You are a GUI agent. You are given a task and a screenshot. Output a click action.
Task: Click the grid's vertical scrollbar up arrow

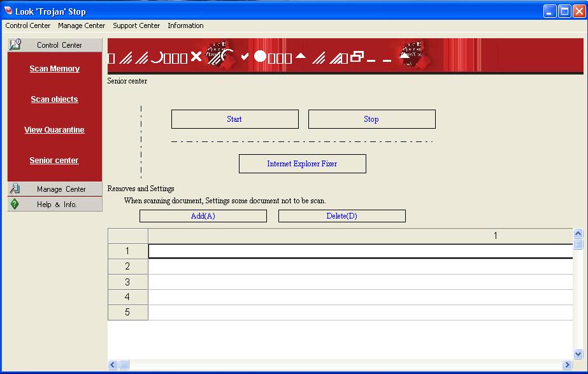[578, 233]
